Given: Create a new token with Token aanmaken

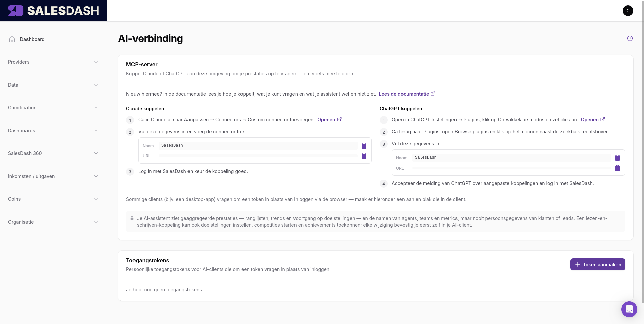Looking at the screenshot, I should click(598, 264).
